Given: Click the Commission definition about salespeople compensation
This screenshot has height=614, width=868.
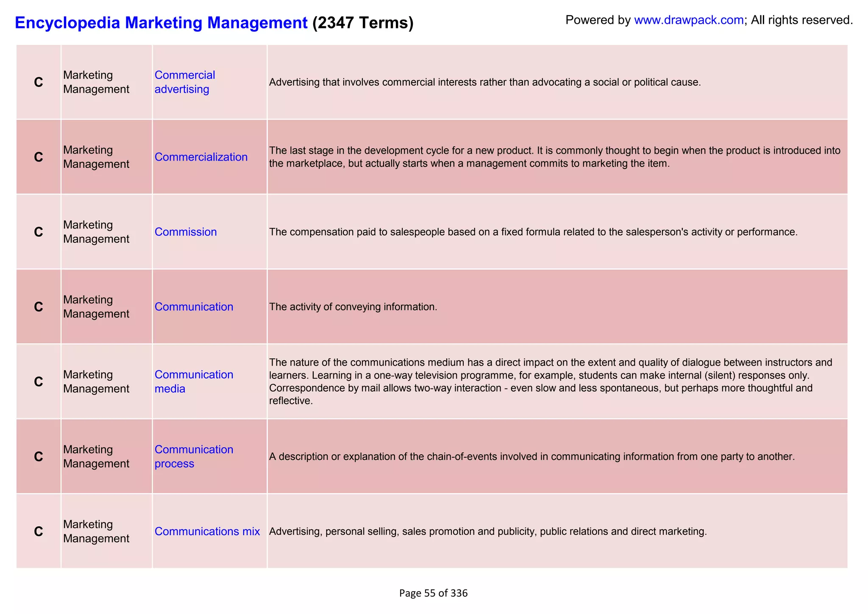Looking at the screenshot, I should [533, 232].
